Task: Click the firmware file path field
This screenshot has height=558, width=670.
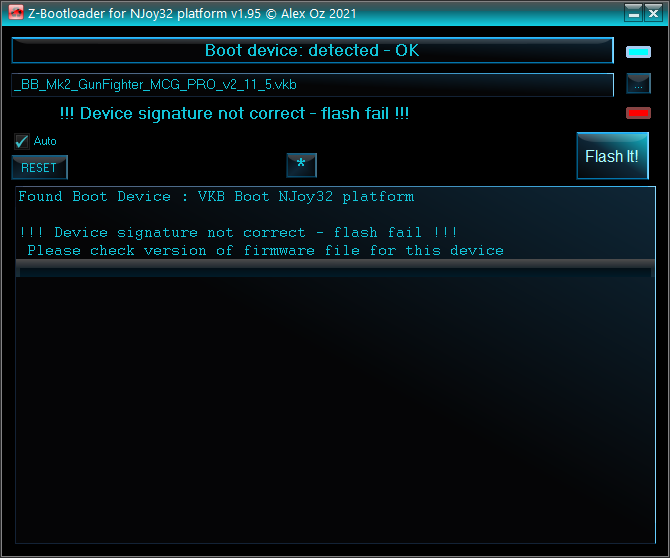Action: (x=312, y=85)
